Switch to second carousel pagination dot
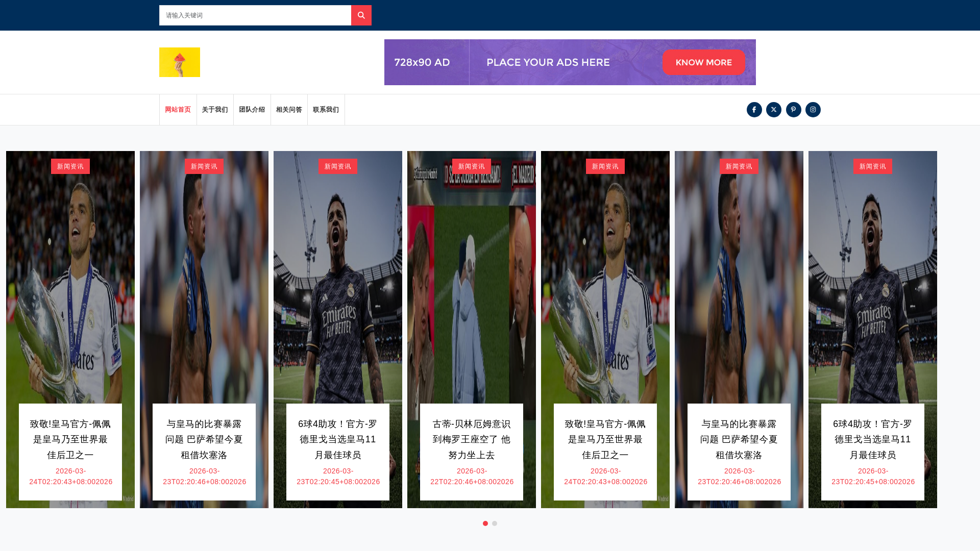Viewport: 980px width, 551px height. [x=495, y=523]
